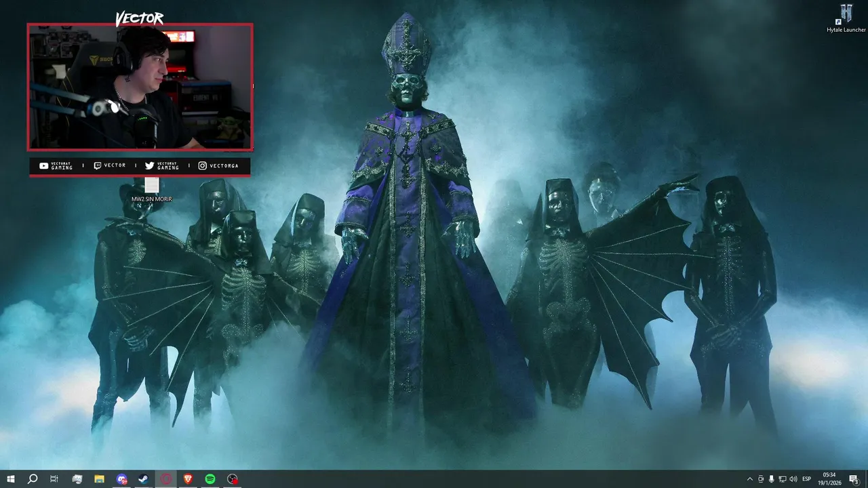
Task: Select the MW2 SIN MORIR desktop file
Action: coord(152,190)
